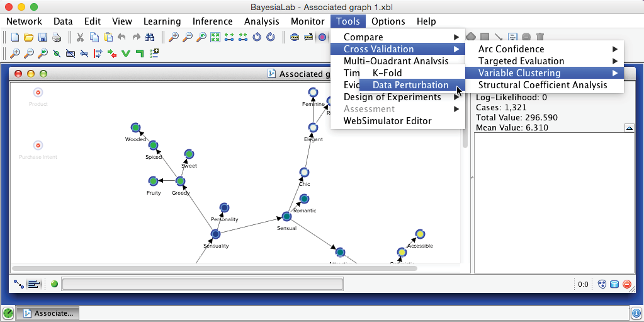The height and width of the screenshot is (322, 644).
Task: Click the Cut scissors icon
Action: pos(81,37)
